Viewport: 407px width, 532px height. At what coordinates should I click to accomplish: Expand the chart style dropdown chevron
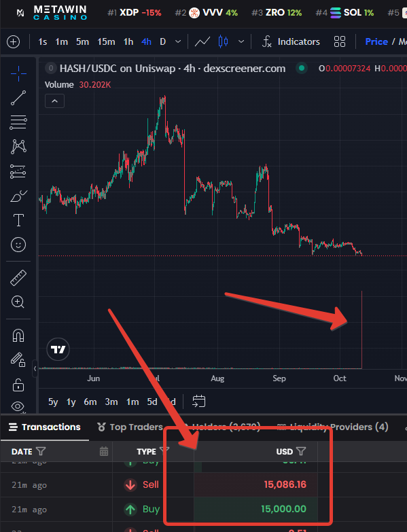click(241, 41)
